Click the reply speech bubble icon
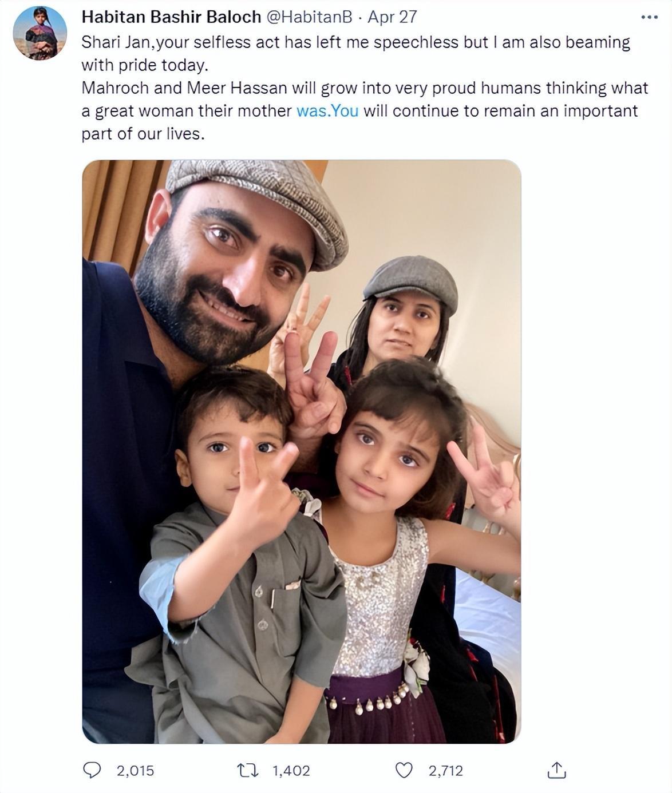 point(92,770)
